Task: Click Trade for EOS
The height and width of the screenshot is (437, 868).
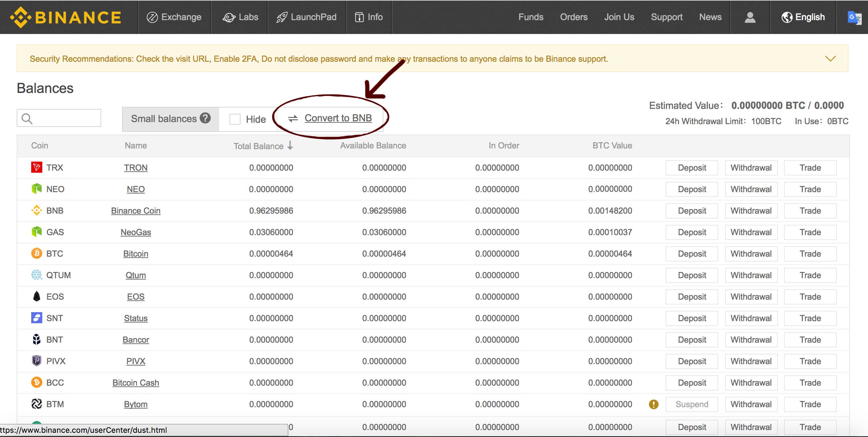Action: coord(810,297)
